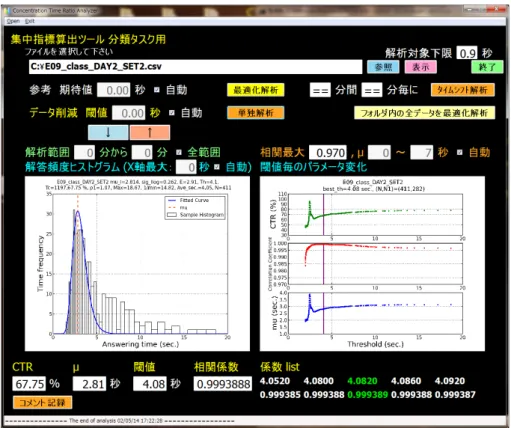
Task: Select the 分毎に interval field
Action: (372, 90)
